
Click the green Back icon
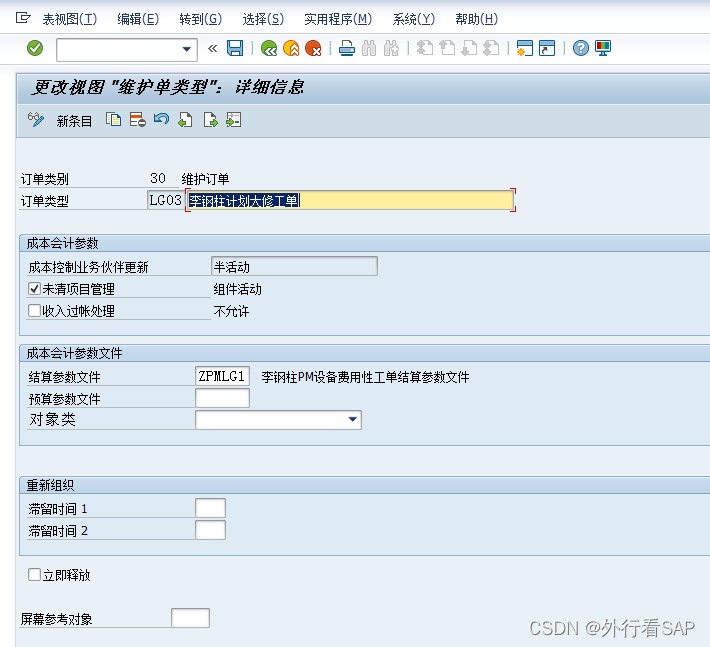(269, 48)
